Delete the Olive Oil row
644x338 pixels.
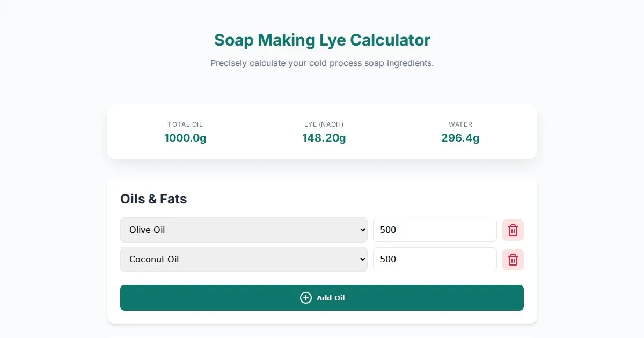(513, 230)
